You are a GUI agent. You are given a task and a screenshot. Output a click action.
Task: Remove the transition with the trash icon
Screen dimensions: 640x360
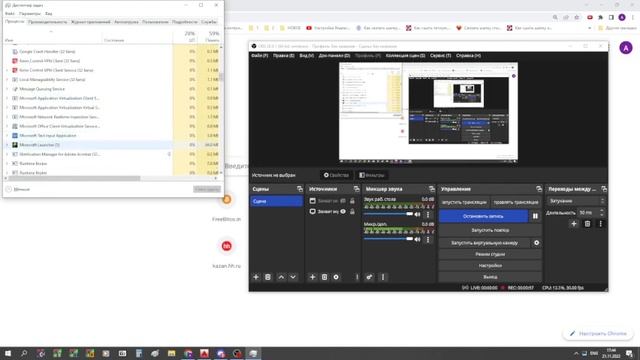pyautogui.click(x=587, y=224)
